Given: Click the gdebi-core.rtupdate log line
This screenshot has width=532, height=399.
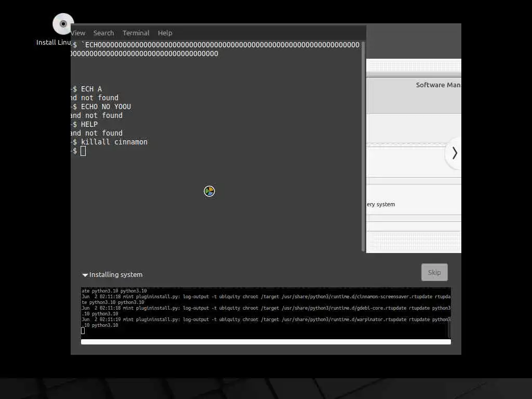Looking at the screenshot, I should [x=266, y=311].
